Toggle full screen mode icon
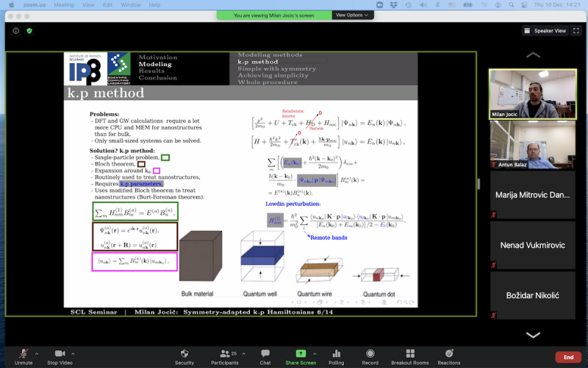This screenshot has height=368, width=588. 578,31
